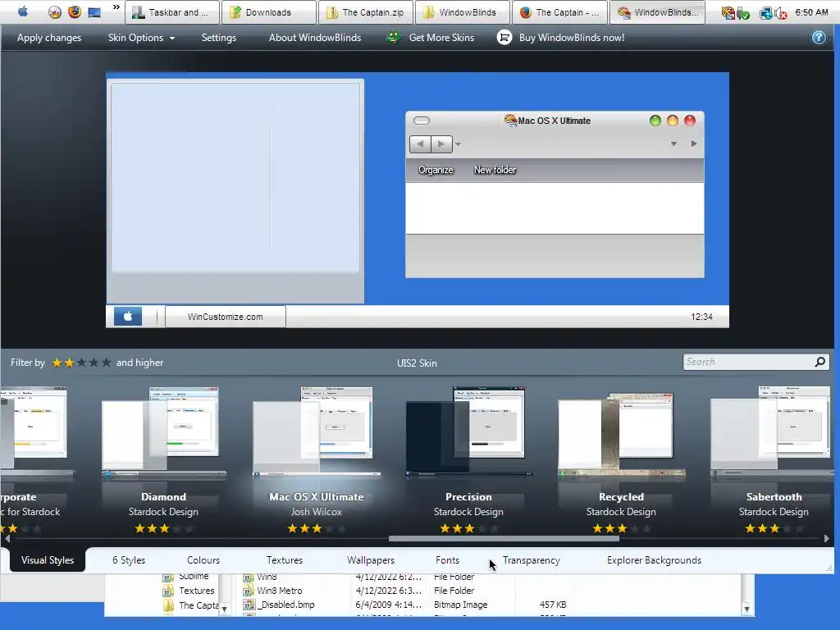
Task: Open the Get More Skins link
Action: tap(441, 38)
